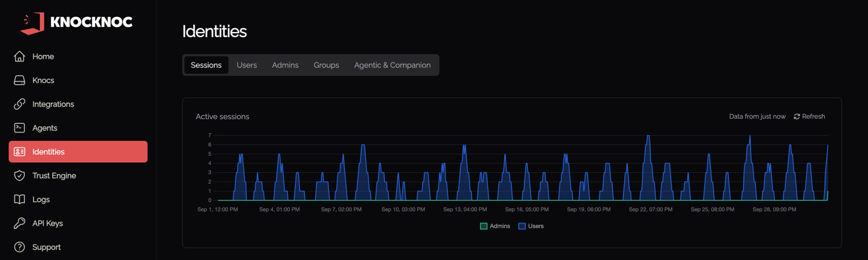The height and width of the screenshot is (260, 868).
Task: Click the Support question mark icon
Action: 20,247
